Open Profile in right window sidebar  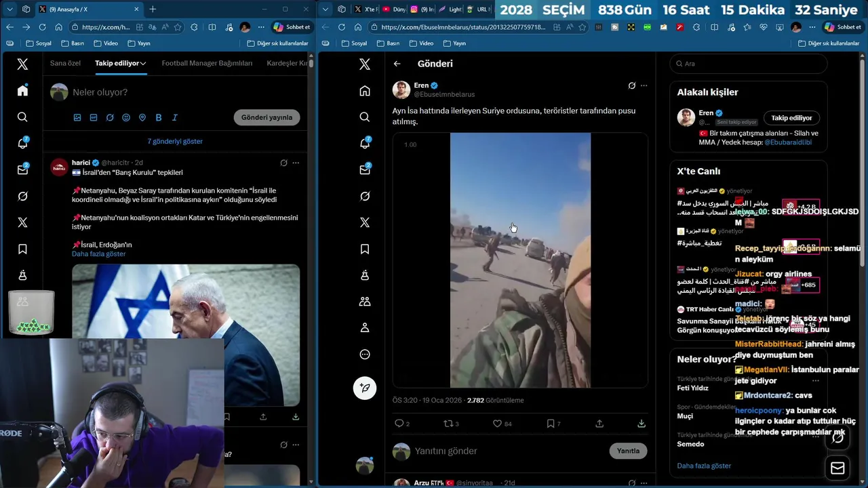(365, 328)
